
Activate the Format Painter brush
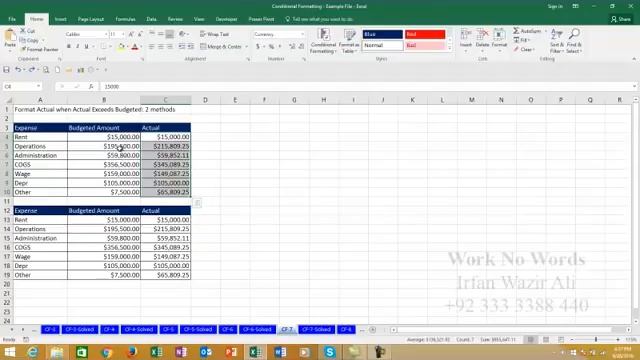[39, 49]
